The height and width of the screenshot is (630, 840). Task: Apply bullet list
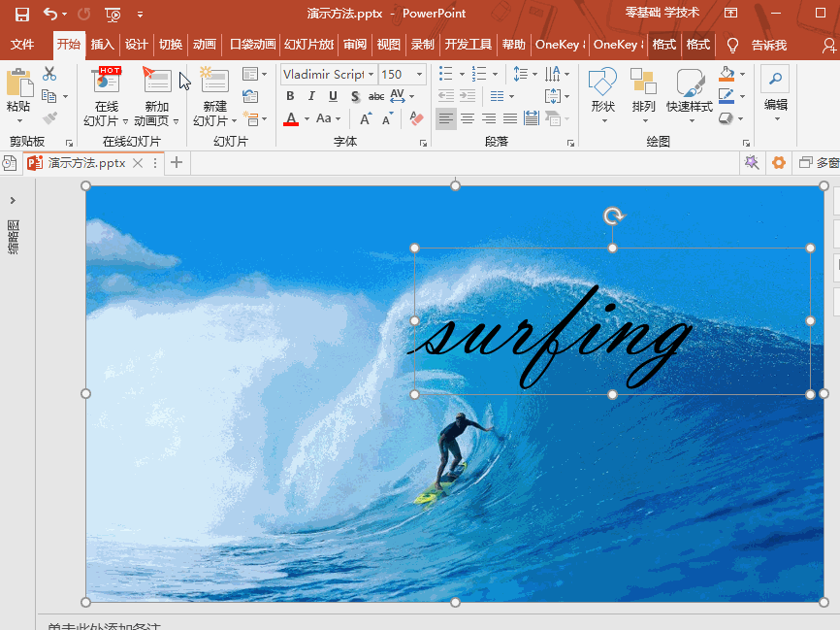click(x=446, y=74)
